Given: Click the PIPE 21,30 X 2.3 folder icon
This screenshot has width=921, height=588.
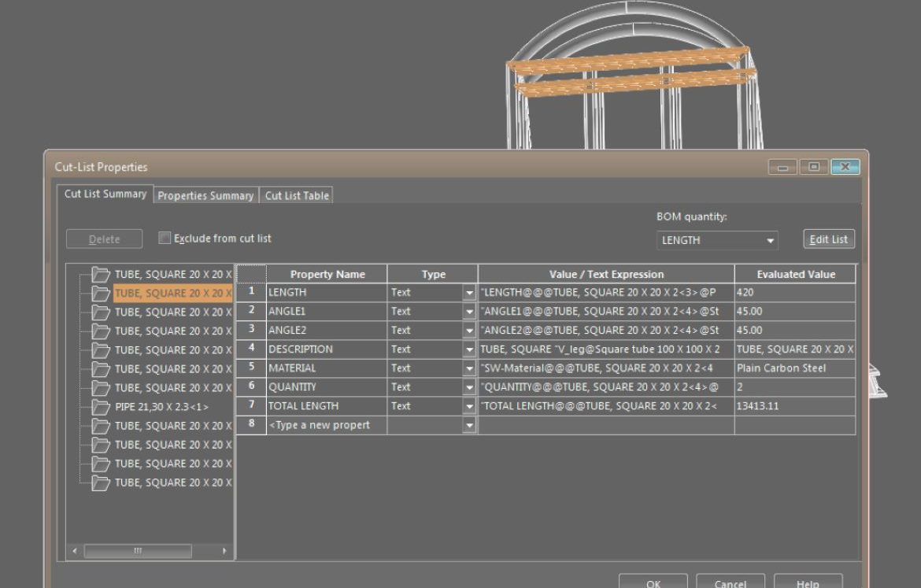Looking at the screenshot, I should click(x=101, y=407).
